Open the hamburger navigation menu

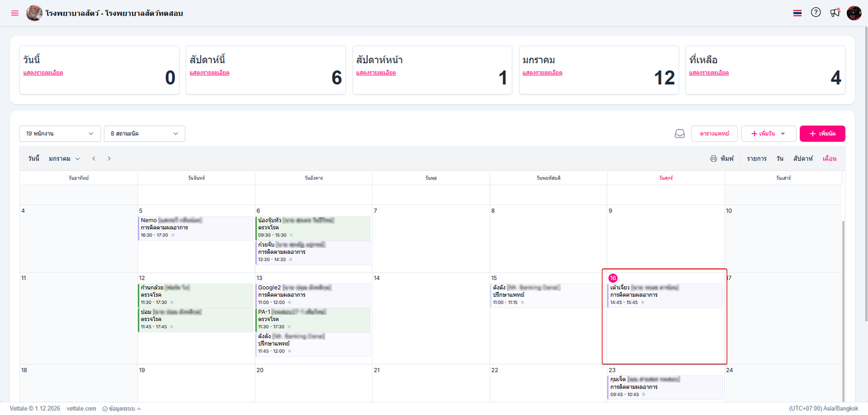[15, 13]
